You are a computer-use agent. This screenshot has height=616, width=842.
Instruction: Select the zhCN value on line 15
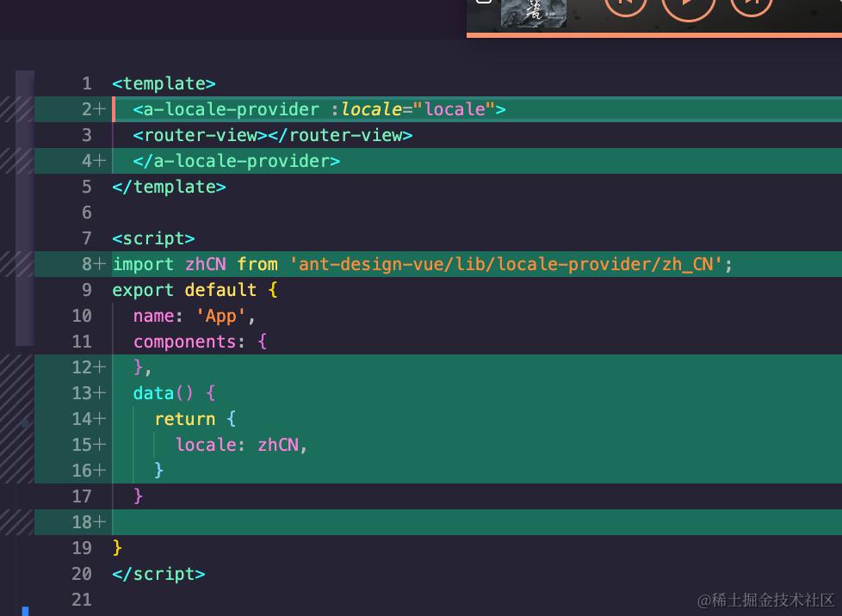(277, 445)
